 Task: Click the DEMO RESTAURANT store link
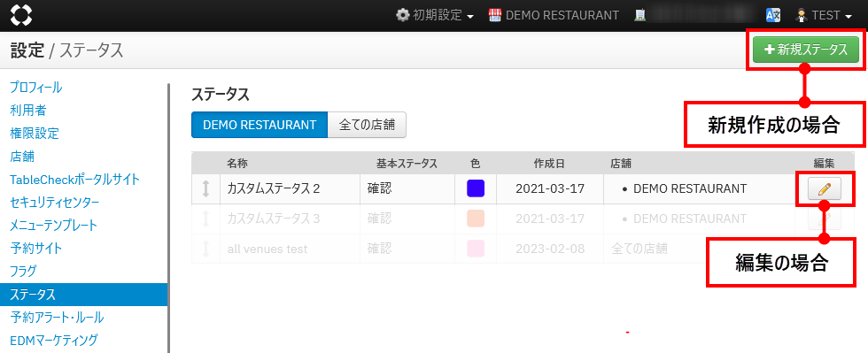coord(554,16)
